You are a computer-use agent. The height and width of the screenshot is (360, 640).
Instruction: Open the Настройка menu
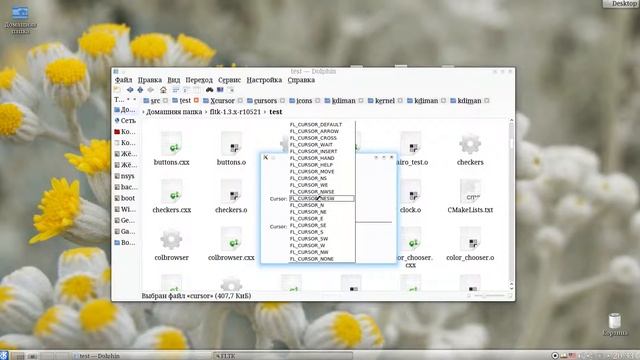(x=264, y=80)
